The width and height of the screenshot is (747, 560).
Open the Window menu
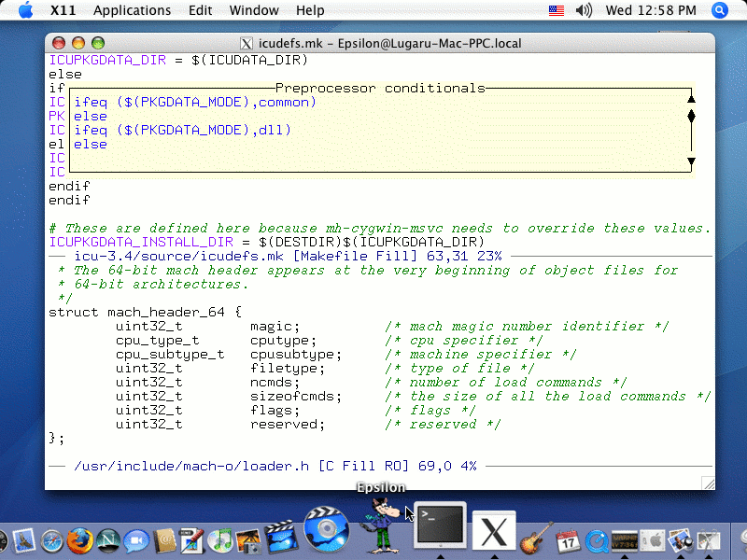(x=253, y=10)
